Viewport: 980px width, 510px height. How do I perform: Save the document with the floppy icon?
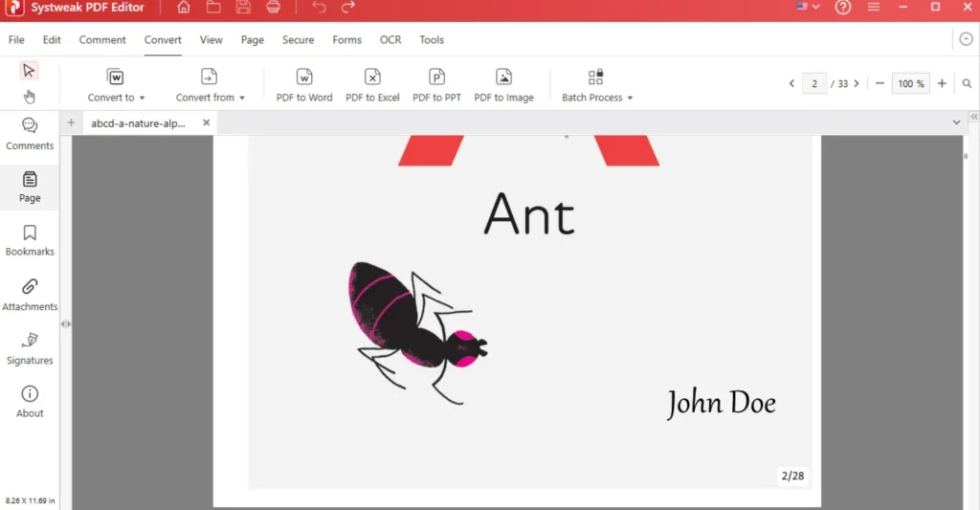(243, 8)
